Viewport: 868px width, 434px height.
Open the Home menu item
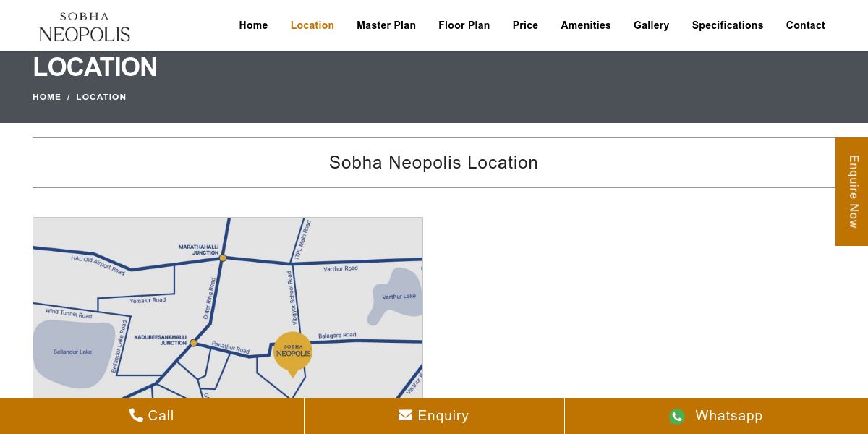point(253,25)
